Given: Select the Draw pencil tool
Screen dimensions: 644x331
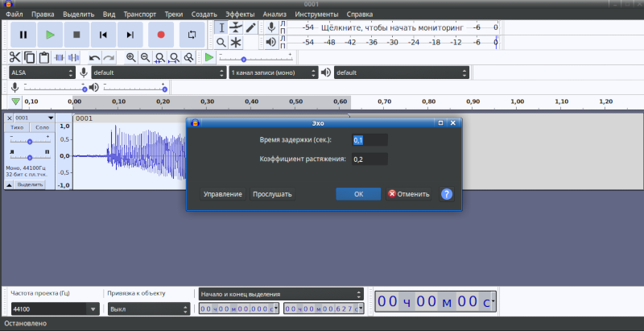Looking at the screenshot, I should 251,27.
